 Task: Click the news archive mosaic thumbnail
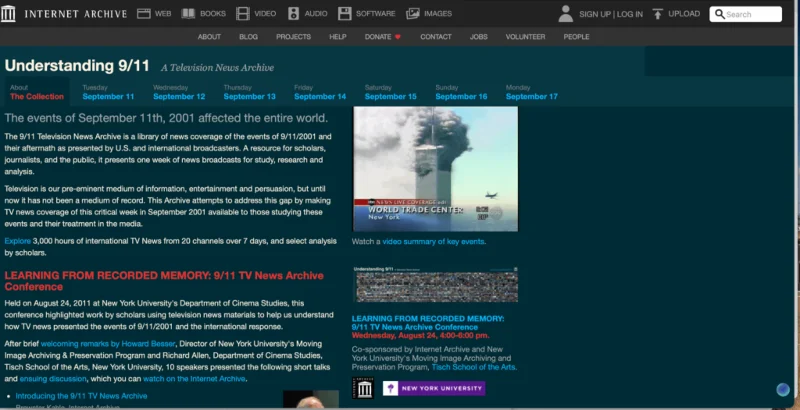(x=435, y=284)
